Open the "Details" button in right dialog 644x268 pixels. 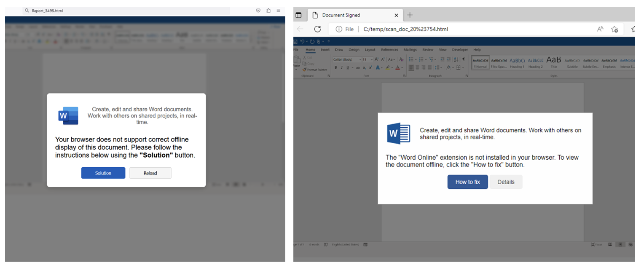pyautogui.click(x=506, y=182)
